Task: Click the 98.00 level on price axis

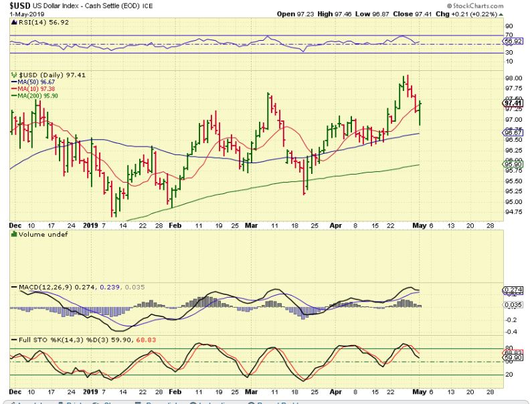Action: pos(514,78)
